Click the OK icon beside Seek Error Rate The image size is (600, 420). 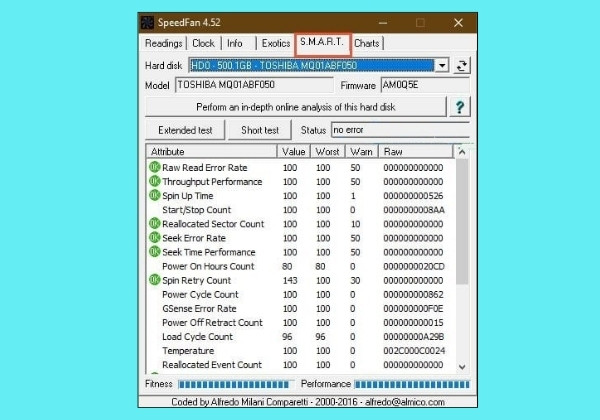point(155,238)
